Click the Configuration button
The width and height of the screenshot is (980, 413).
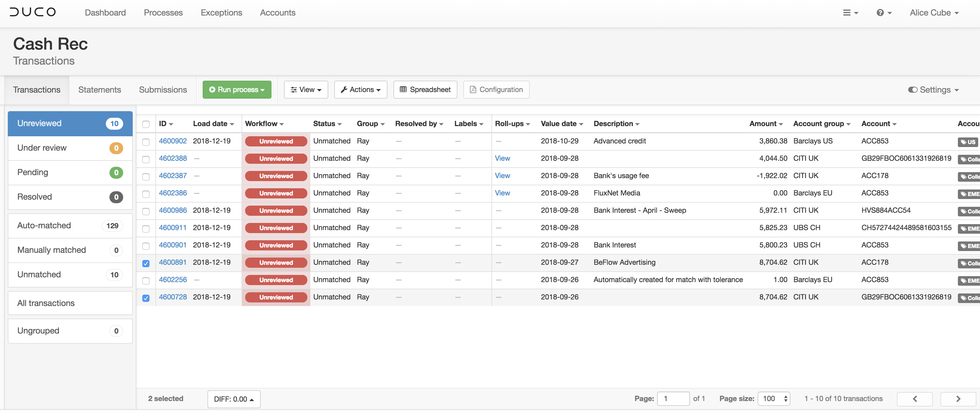(x=496, y=90)
